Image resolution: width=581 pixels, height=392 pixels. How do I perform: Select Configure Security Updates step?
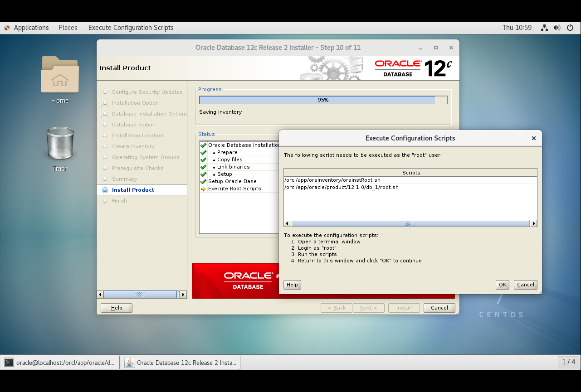(x=147, y=92)
